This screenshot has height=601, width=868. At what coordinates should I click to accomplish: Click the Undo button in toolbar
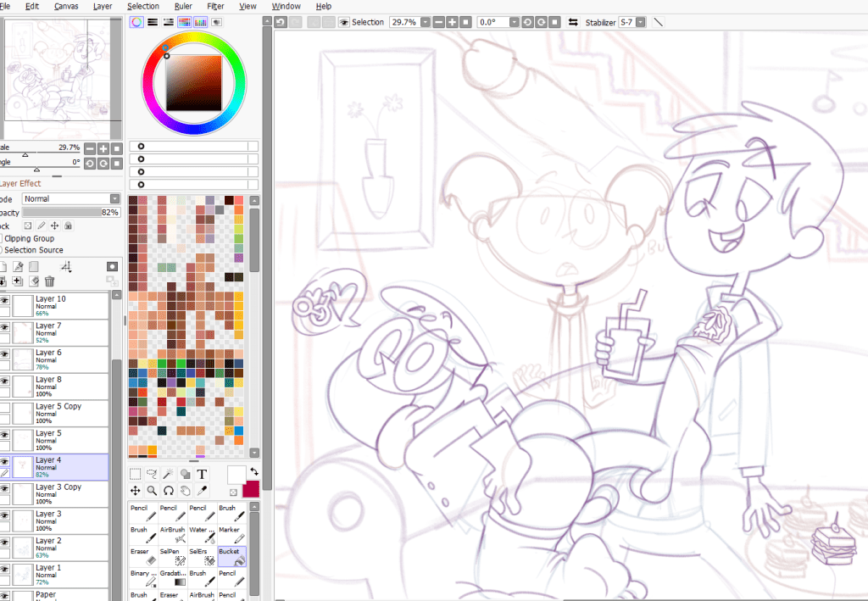click(x=281, y=22)
